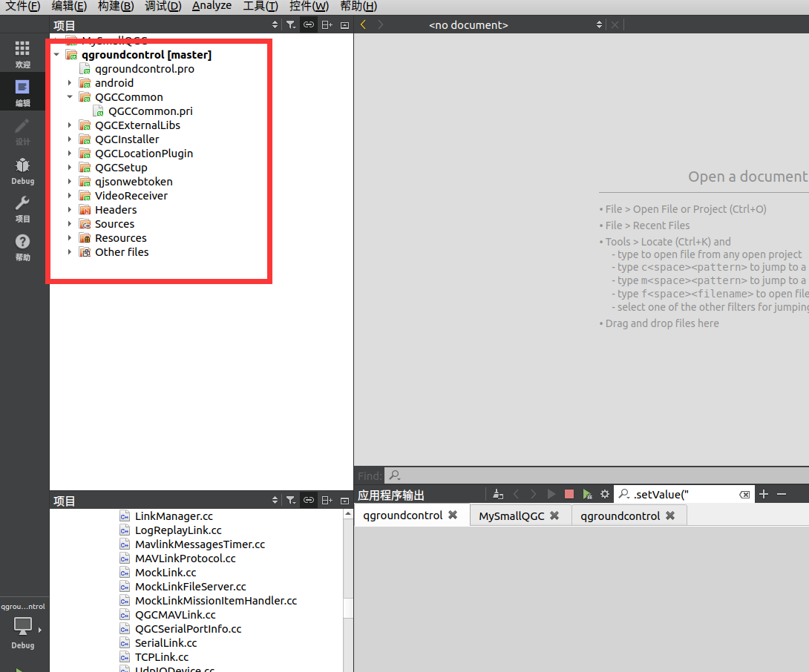Open Projects (项目) wrench mode

point(22,209)
